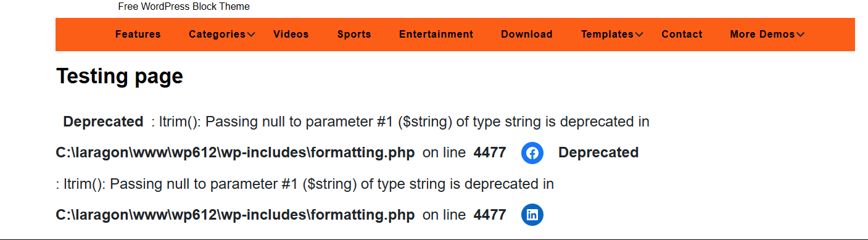Open the Entertainment section

436,35
